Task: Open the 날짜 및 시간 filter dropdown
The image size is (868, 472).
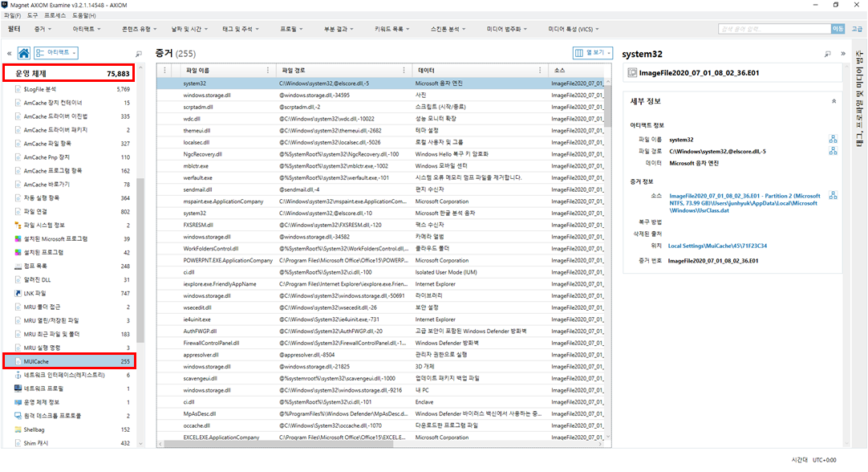Action: click(x=189, y=30)
